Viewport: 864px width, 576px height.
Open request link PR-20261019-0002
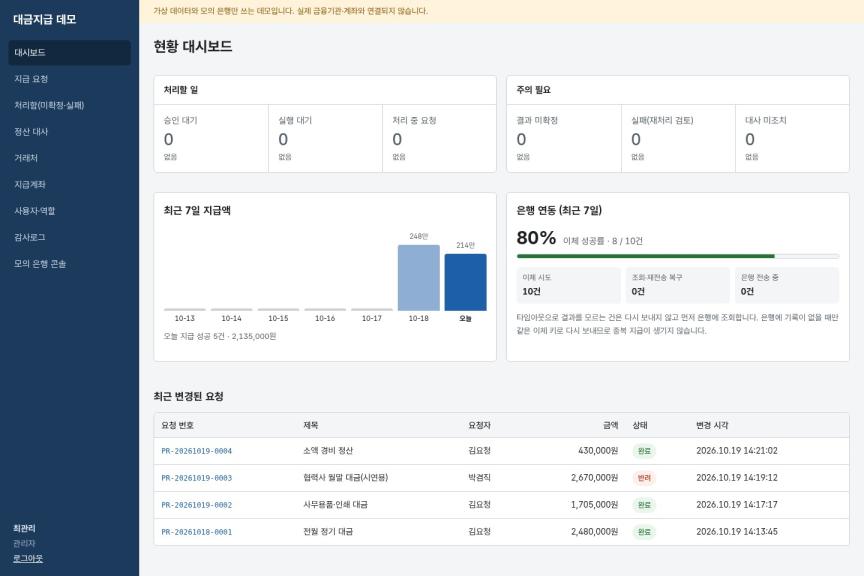(197, 505)
